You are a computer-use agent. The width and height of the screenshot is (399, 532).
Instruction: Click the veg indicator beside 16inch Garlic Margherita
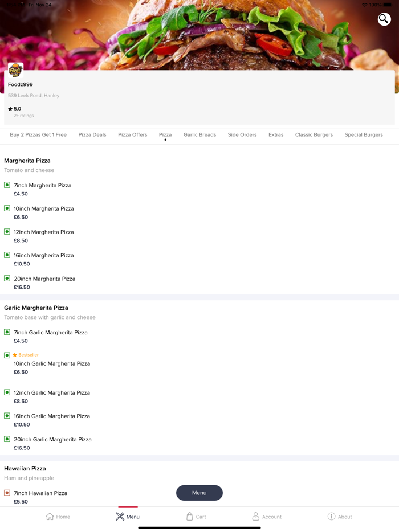7,416
